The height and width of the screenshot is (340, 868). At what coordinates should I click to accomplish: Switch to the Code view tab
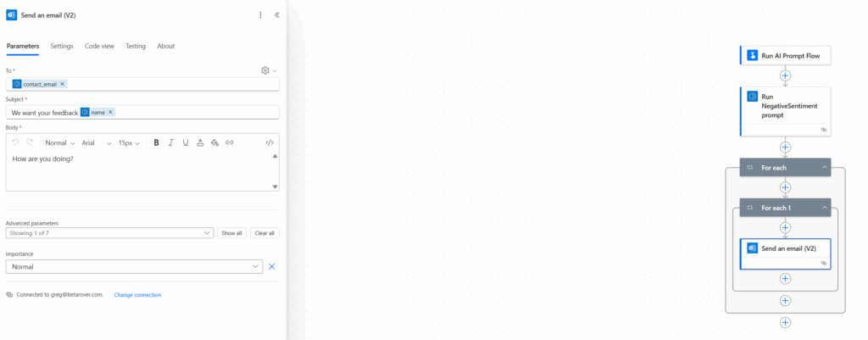[100, 46]
